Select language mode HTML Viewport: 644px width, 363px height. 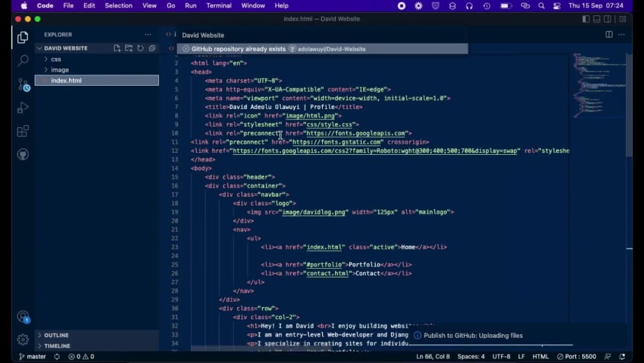tap(540, 357)
